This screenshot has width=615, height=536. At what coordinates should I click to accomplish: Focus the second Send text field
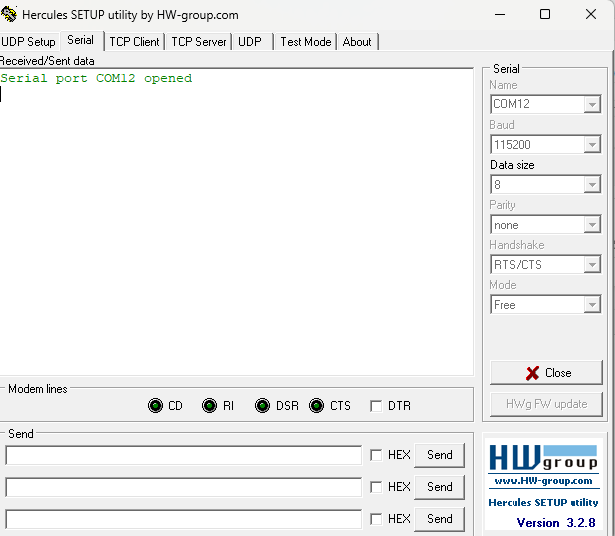coord(184,487)
